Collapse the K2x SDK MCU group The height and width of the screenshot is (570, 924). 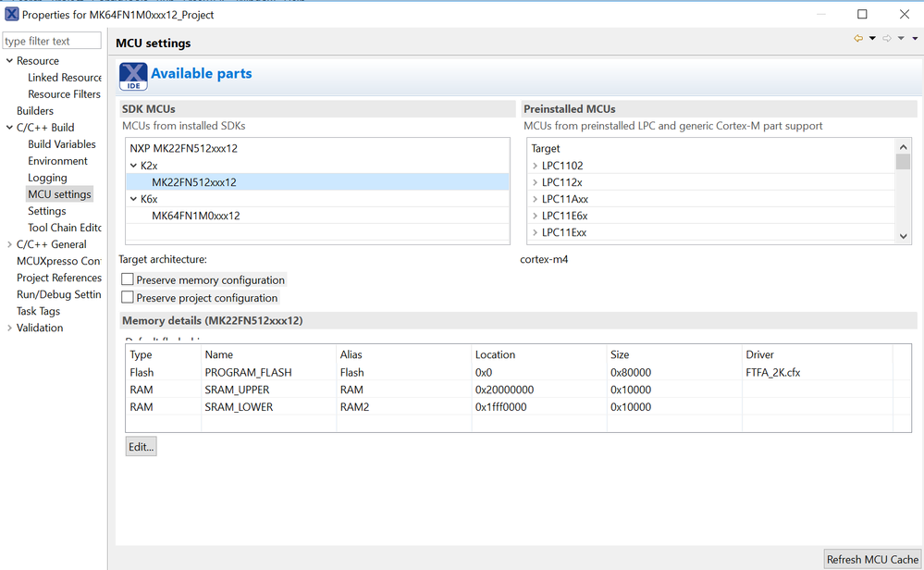tap(133, 166)
